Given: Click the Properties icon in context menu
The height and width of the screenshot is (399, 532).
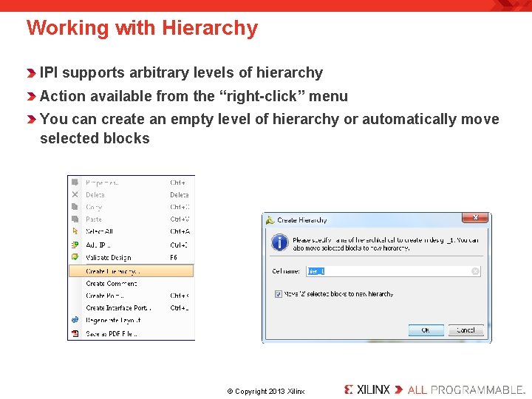Looking at the screenshot, I should click(75, 183).
